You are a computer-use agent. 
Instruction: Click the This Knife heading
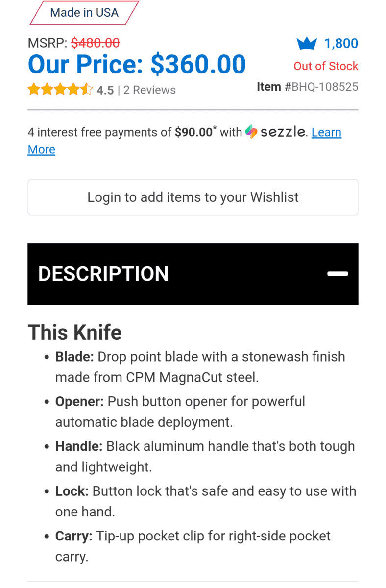[x=74, y=332]
